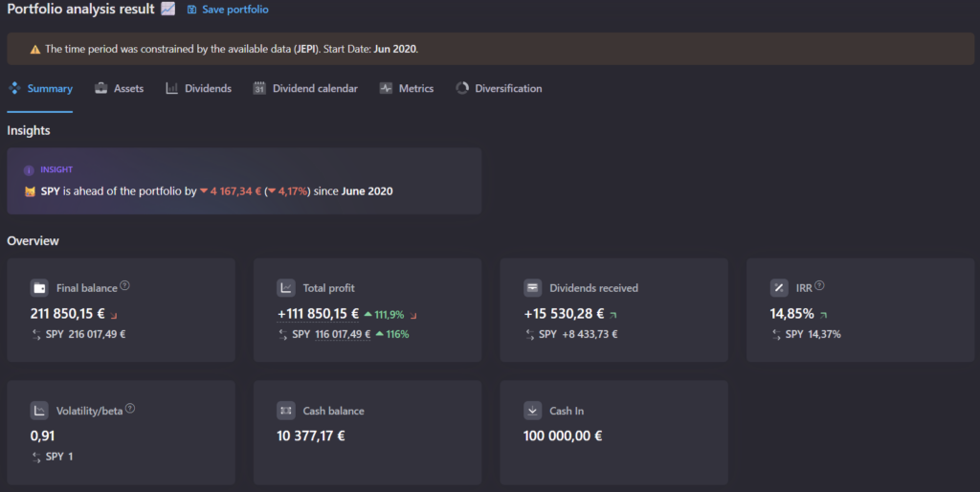The image size is (980, 492).
Task: Click the Cash In arrow icon
Action: [x=533, y=411]
